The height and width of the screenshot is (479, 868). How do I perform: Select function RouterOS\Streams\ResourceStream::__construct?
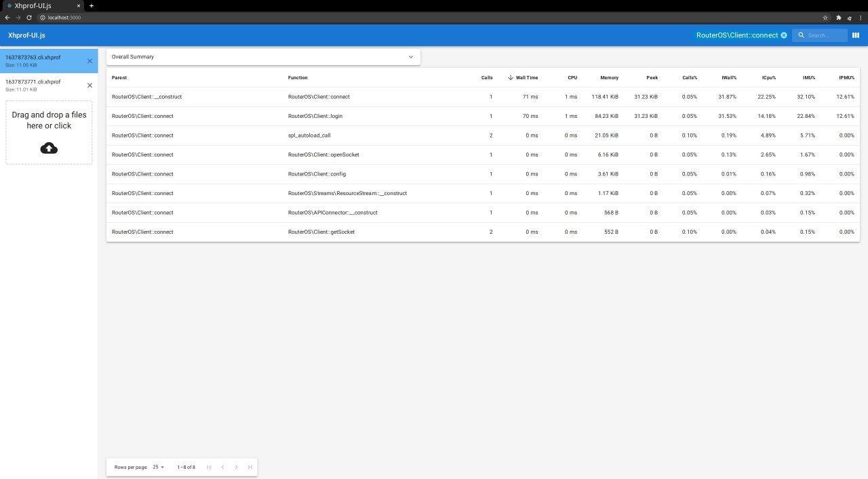click(x=347, y=193)
